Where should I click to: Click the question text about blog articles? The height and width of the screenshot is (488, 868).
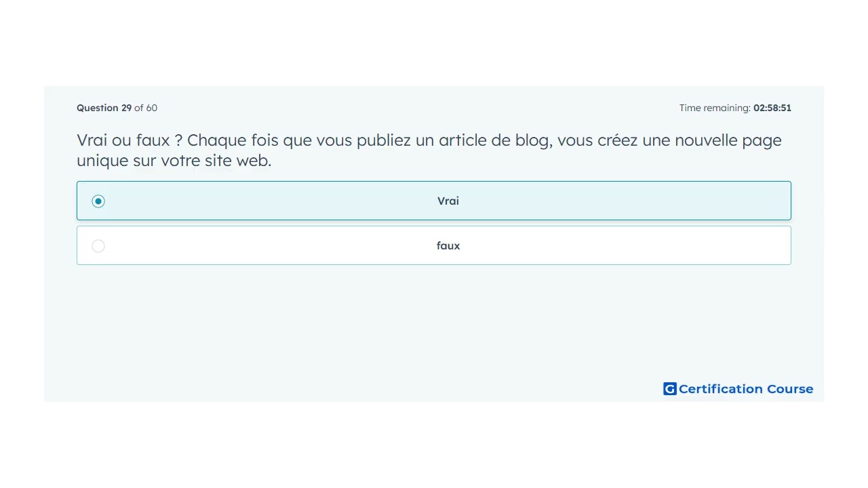point(429,150)
